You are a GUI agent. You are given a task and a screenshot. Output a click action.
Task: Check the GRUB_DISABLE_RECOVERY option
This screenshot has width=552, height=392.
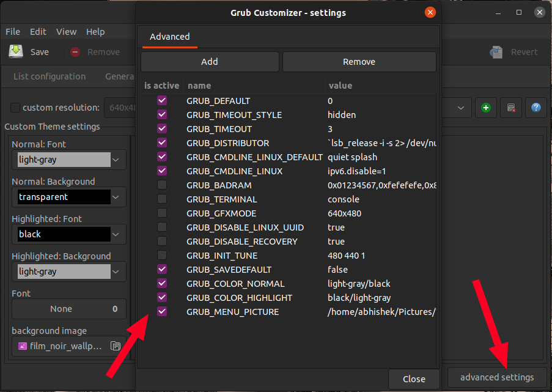click(162, 242)
